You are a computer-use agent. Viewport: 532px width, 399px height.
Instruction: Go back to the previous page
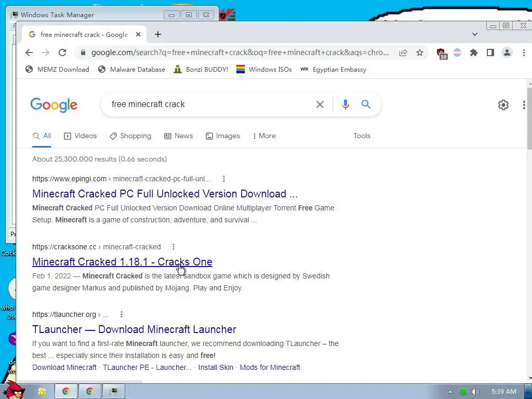click(x=29, y=52)
